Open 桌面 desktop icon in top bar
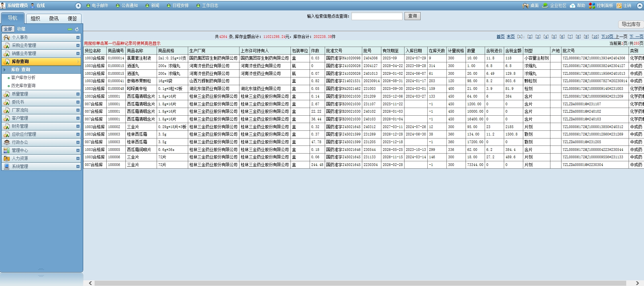Screen dimensions: 644x286 click(x=525, y=5)
